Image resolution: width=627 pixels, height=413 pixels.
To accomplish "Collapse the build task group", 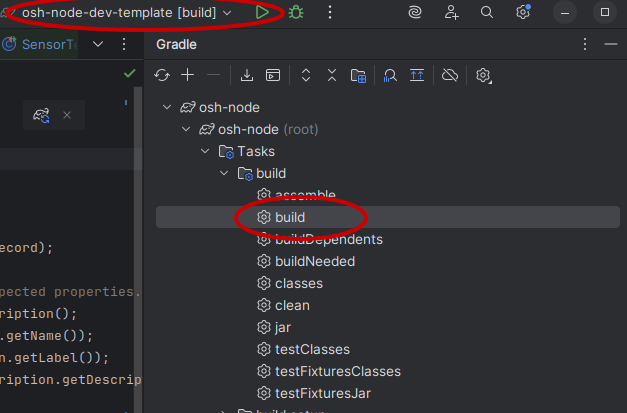I will 224,173.
